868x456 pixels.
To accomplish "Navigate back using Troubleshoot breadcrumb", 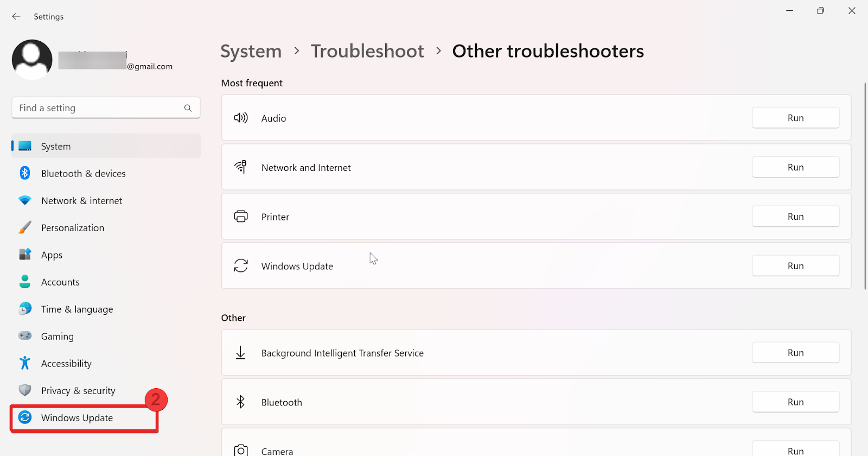I will pyautogui.click(x=367, y=50).
